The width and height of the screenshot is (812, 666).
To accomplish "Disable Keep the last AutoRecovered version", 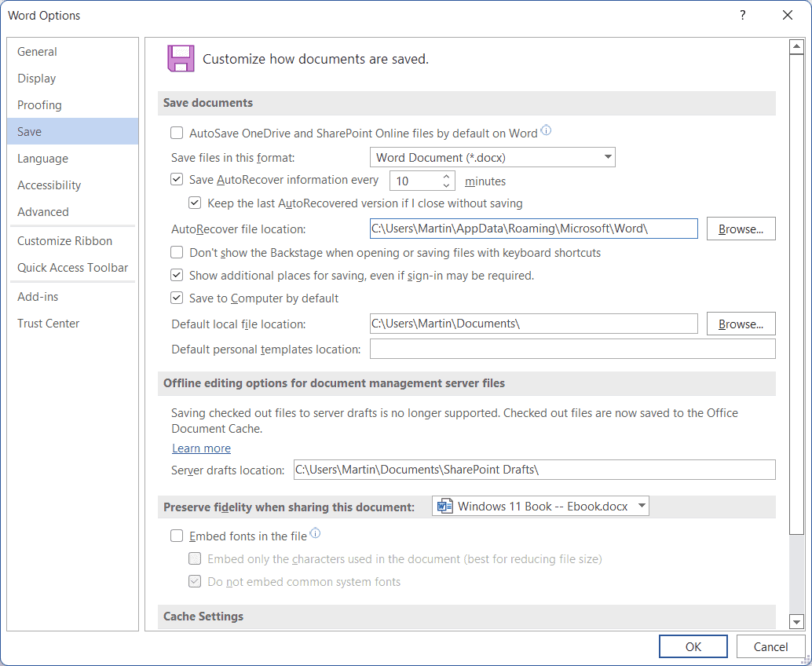I will point(194,203).
